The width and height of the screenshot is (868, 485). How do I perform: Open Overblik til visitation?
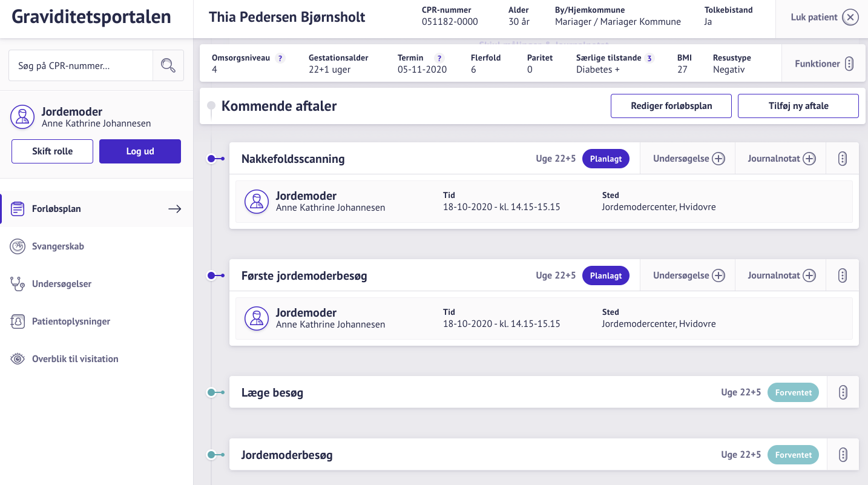[x=75, y=359]
